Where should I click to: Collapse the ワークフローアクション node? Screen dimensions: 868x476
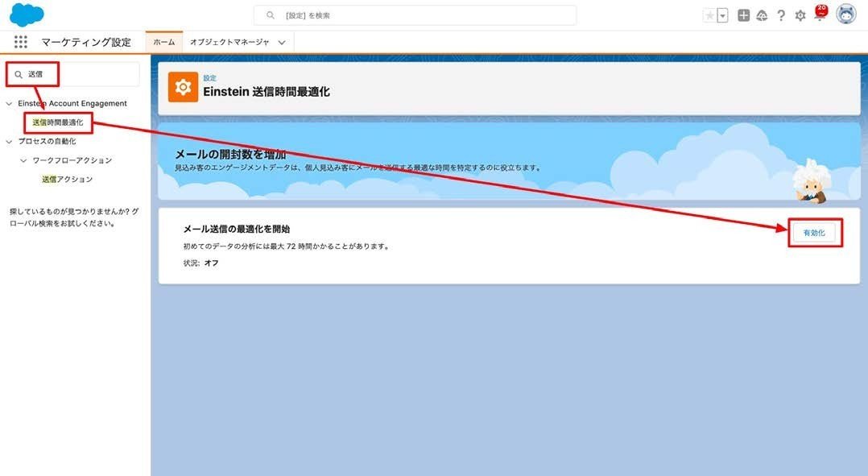click(x=23, y=160)
